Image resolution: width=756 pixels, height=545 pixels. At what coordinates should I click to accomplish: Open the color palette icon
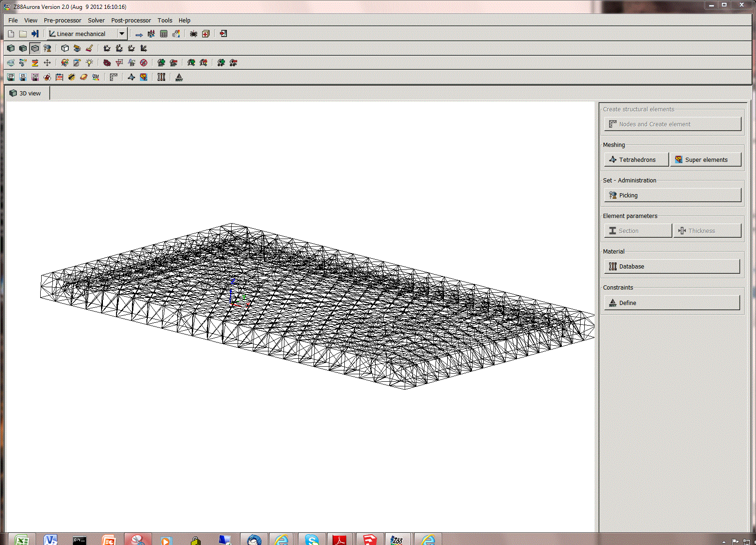[x=65, y=63]
